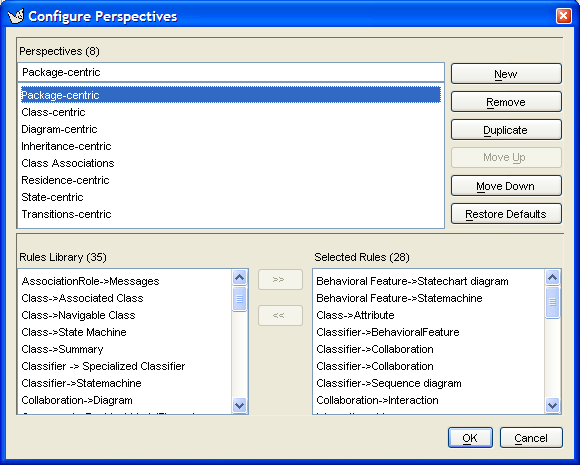Select the Class Associations perspective

(231, 163)
